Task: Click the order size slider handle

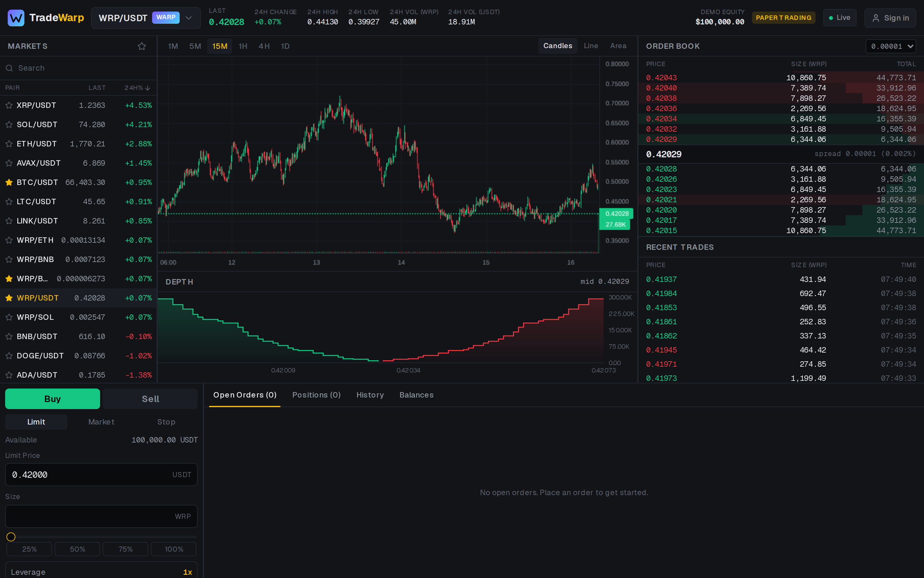Action: pyautogui.click(x=11, y=537)
